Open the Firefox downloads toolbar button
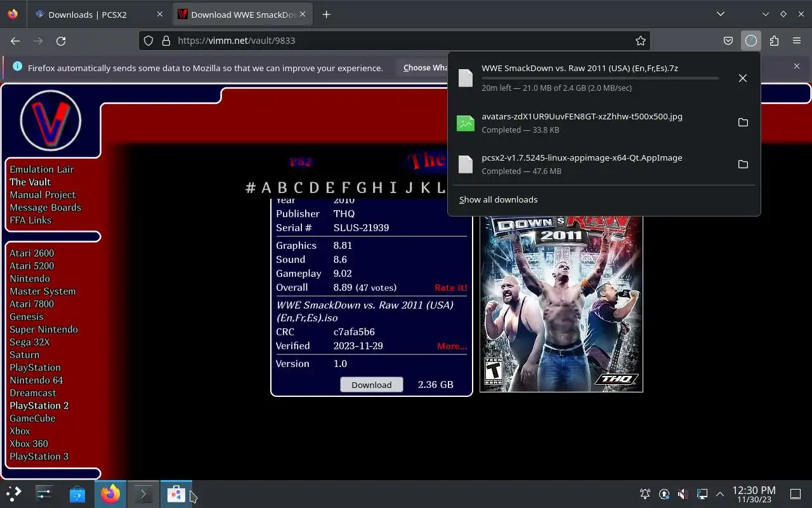The height and width of the screenshot is (508, 812). [x=751, y=41]
